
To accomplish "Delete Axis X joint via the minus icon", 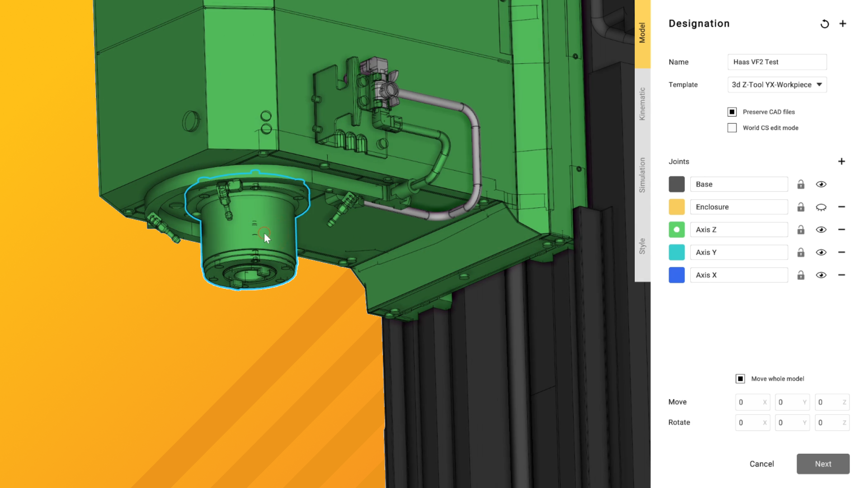I will (841, 275).
